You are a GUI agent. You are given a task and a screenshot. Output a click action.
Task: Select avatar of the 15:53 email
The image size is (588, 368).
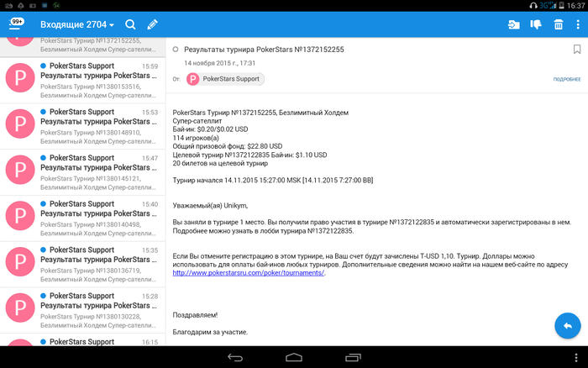pyautogui.click(x=20, y=124)
